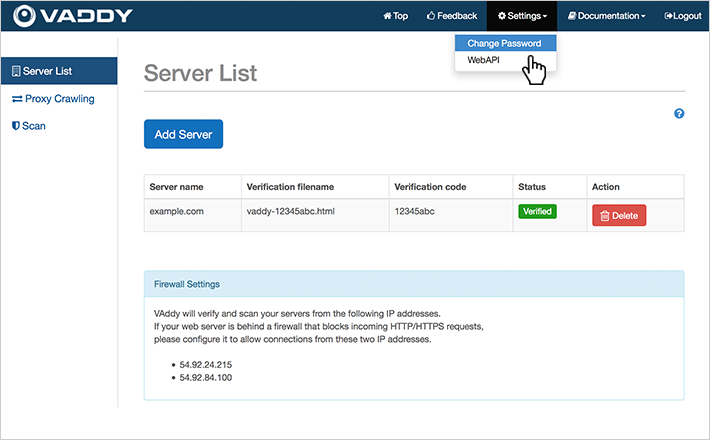Open Server List in the sidebar
Viewport: 710px width, 440px height.
pyautogui.click(x=59, y=71)
